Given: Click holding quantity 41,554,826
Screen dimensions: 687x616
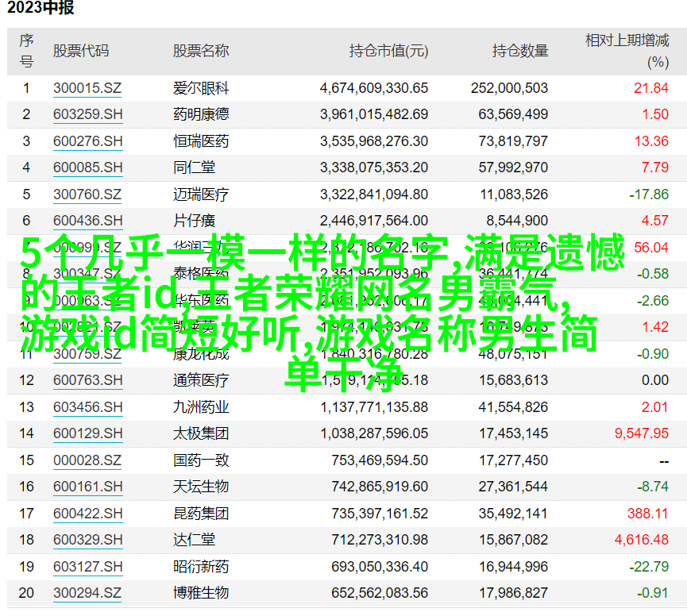Looking at the screenshot, I should click(x=513, y=407).
